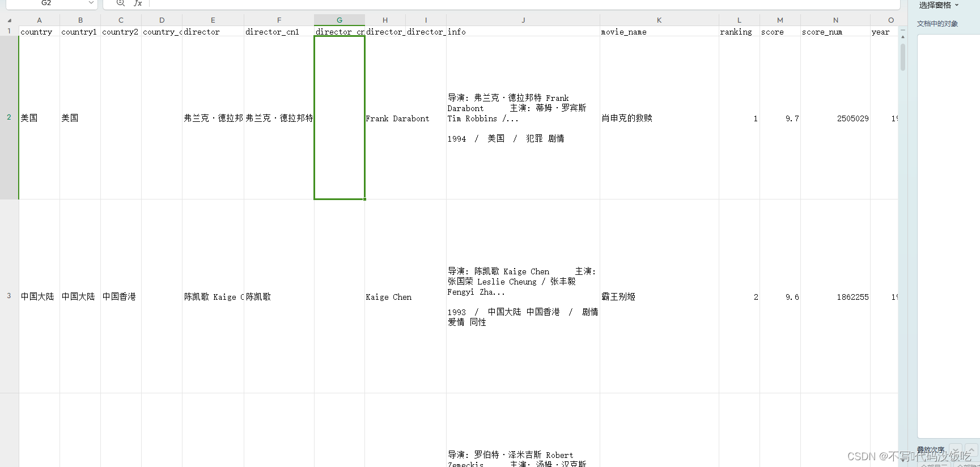Select row 1 header
This screenshot has height=467, width=980.
point(9,31)
